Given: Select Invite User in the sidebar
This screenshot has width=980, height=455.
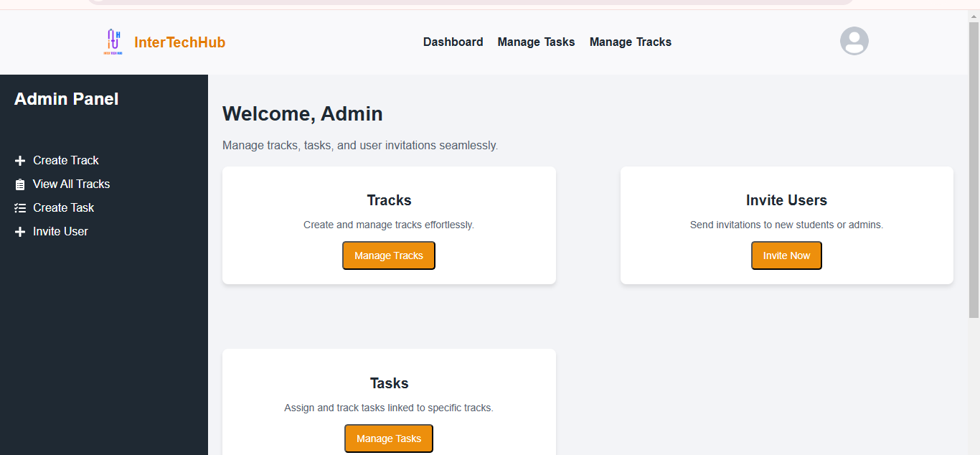Looking at the screenshot, I should (x=61, y=231).
